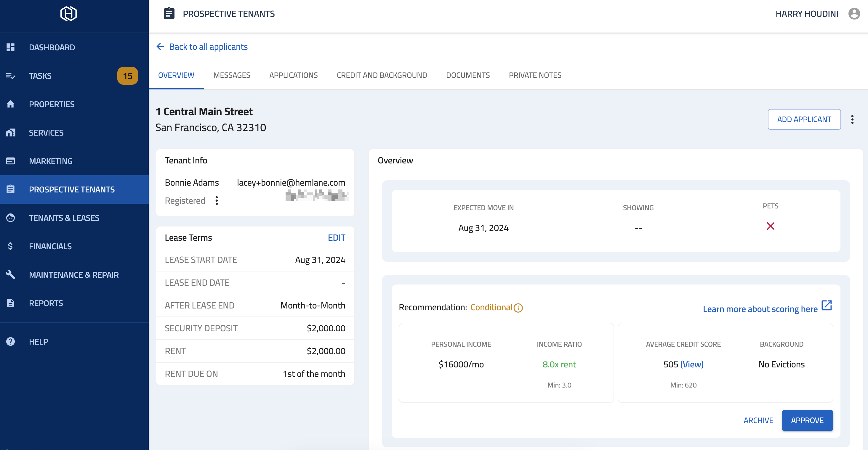Click the Conditional recommendation info icon
Viewport: 868px width, 450px height.
(x=518, y=308)
